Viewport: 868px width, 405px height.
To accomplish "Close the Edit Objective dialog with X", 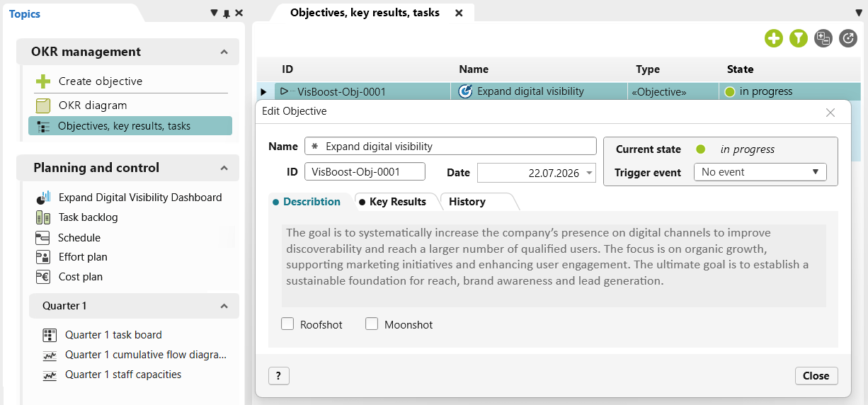I will click(830, 113).
